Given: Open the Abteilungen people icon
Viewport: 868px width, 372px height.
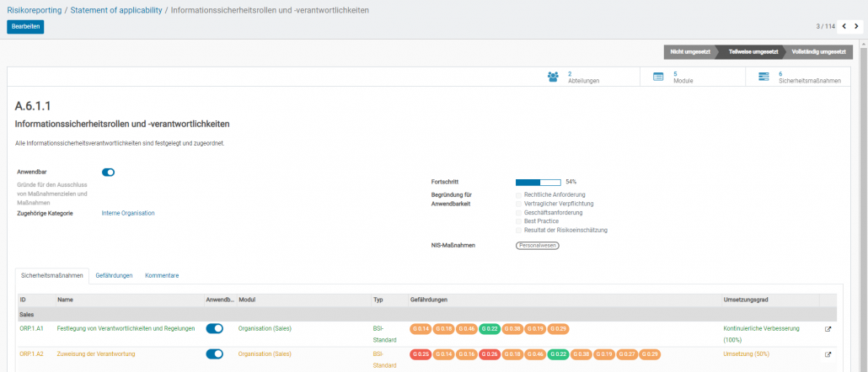Looking at the screenshot, I should [x=553, y=77].
